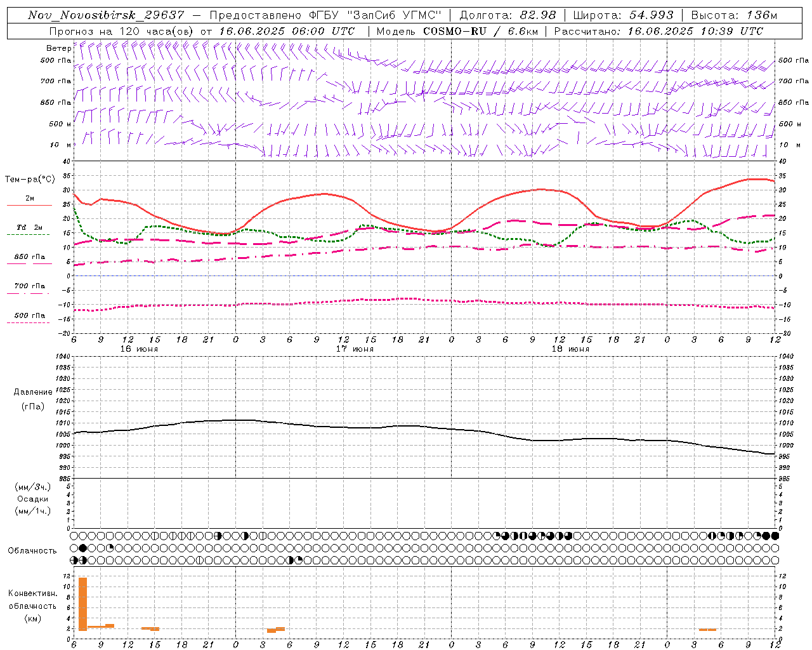Screen dimensions: 812x650
Task: Click the 18 июня date label
Action: click(570, 349)
